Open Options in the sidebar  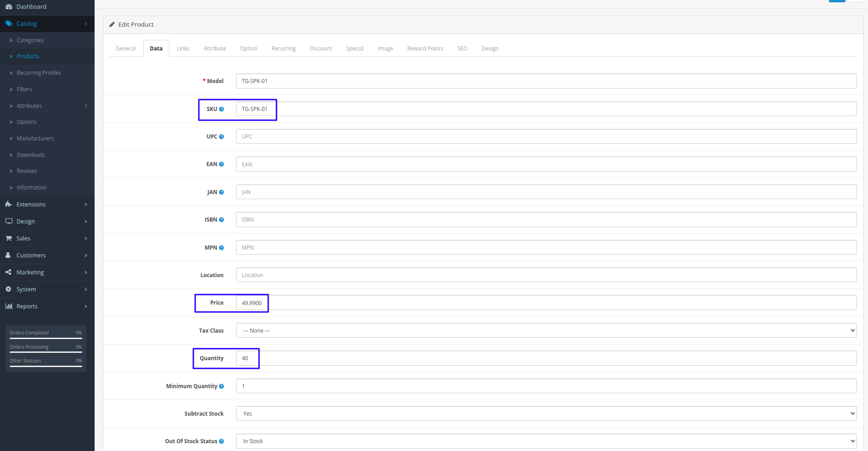27,122
